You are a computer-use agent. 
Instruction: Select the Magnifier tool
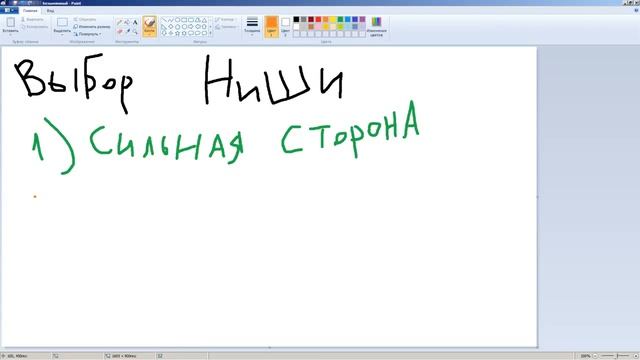135,31
